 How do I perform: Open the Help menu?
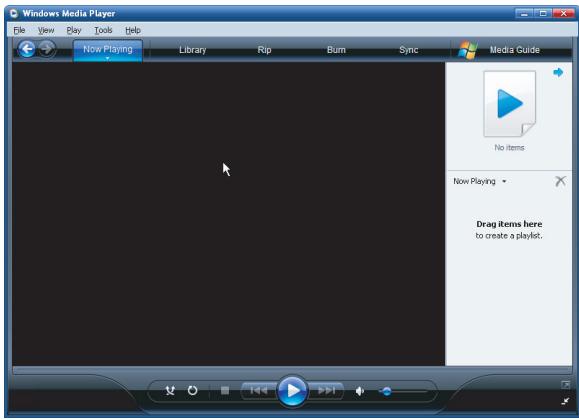pos(133,30)
